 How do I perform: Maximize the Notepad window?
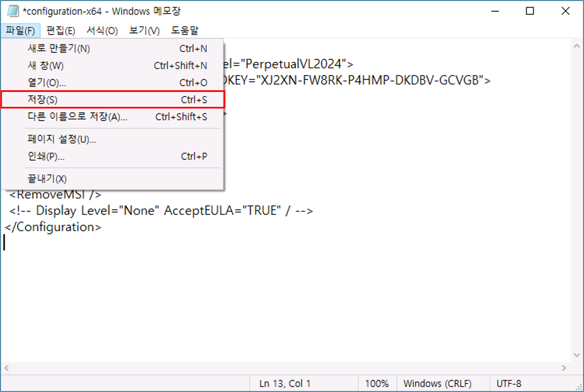[x=530, y=11]
